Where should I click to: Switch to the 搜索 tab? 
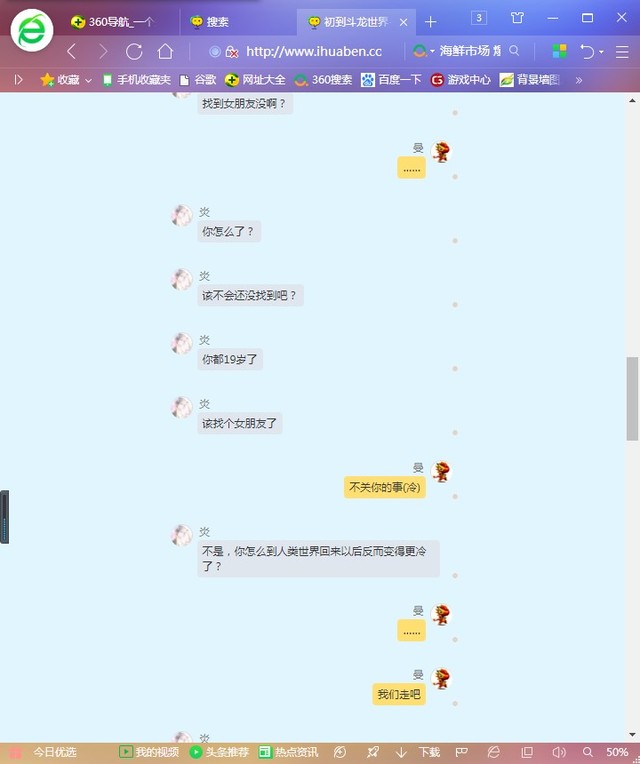point(217,22)
